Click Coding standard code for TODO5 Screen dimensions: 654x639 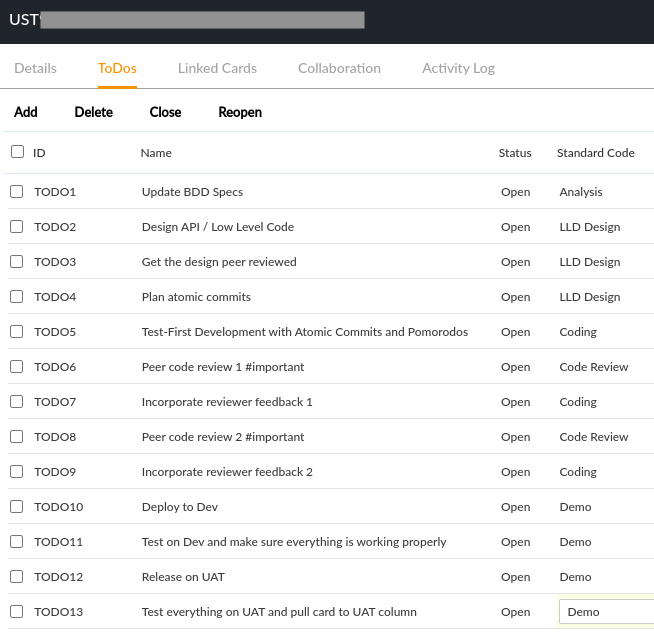pos(578,332)
